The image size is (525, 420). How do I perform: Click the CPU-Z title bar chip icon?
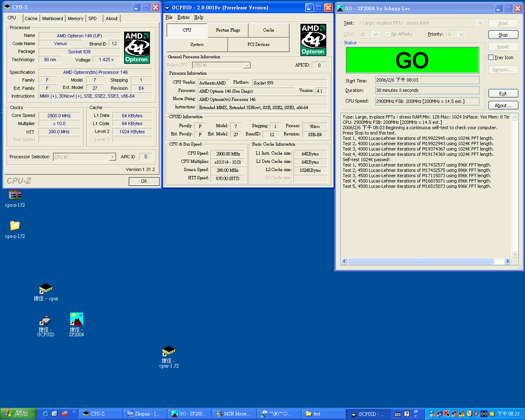[7, 7]
